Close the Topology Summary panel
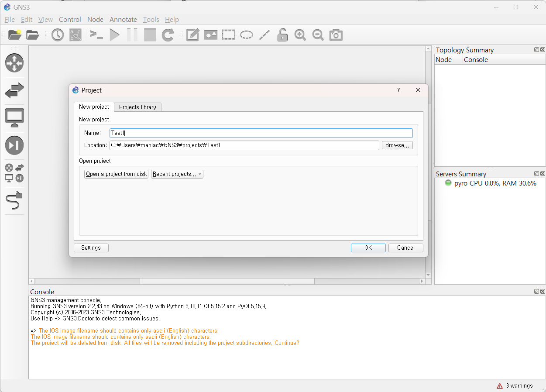546x392 pixels. (x=543, y=50)
